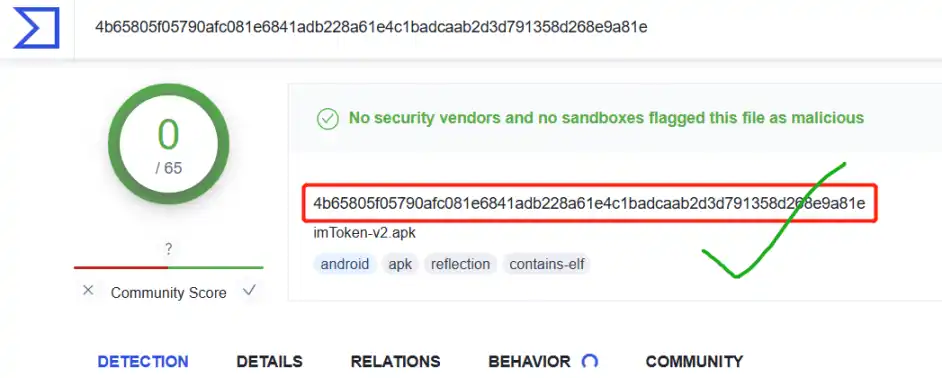Open the DETECTION tab
This screenshot has height=378, width=942.
click(143, 361)
